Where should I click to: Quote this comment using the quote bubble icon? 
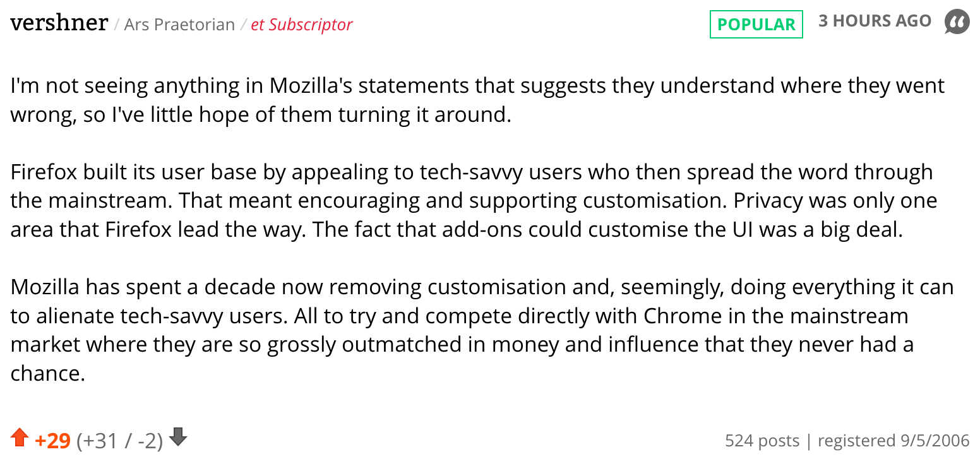point(956,23)
